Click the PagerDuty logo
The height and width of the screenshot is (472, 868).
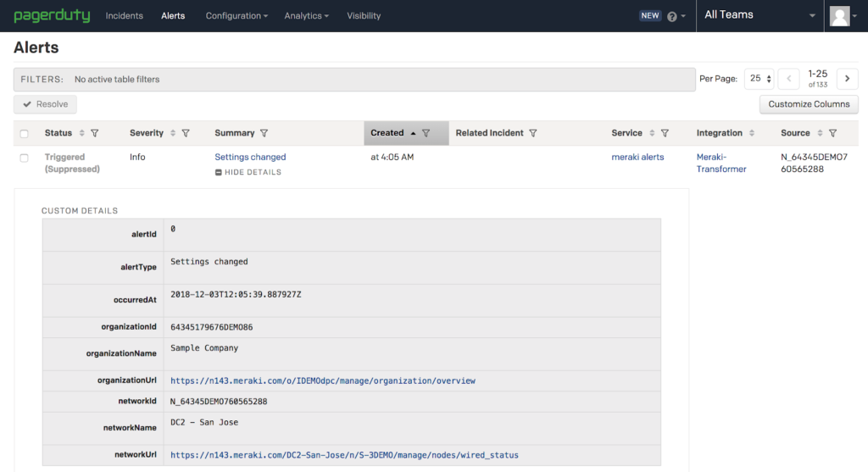tap(52, 15)
